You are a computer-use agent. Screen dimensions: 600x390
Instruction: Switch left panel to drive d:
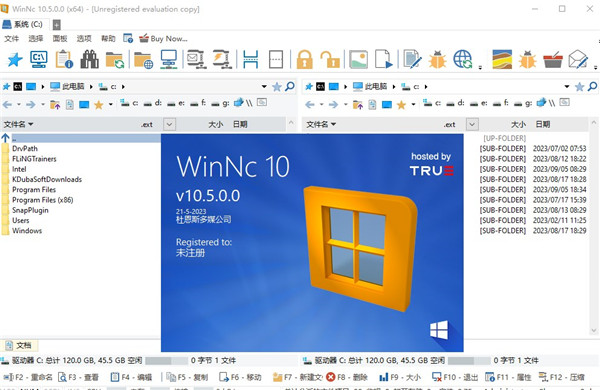pos(153,103)
